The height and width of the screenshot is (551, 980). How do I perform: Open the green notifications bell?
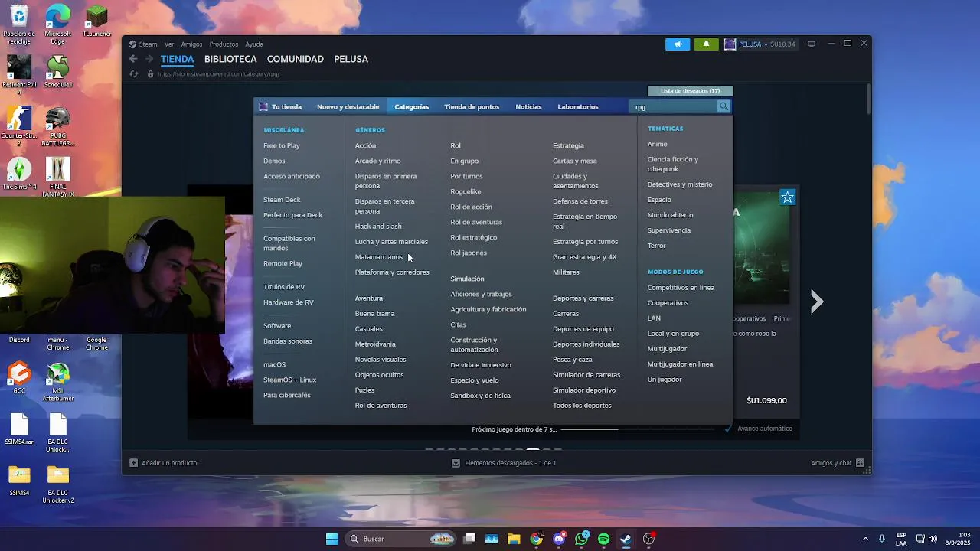tap(706, 44)
